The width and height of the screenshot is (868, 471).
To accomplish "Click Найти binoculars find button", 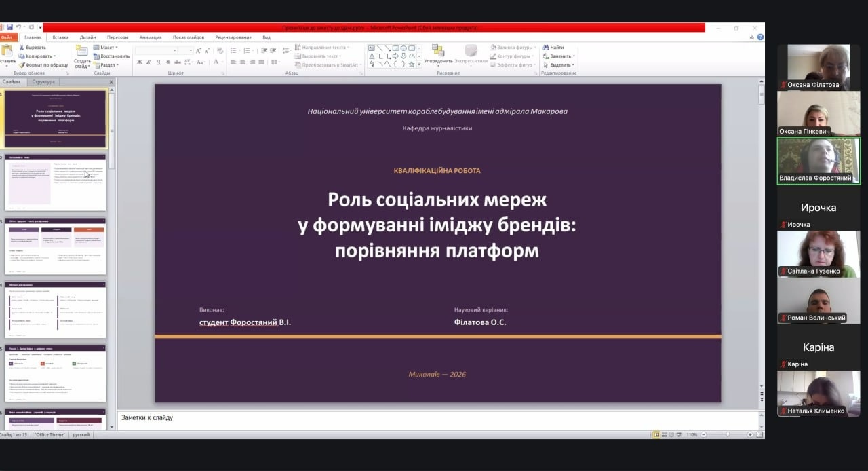I will [x=553, y=48].
